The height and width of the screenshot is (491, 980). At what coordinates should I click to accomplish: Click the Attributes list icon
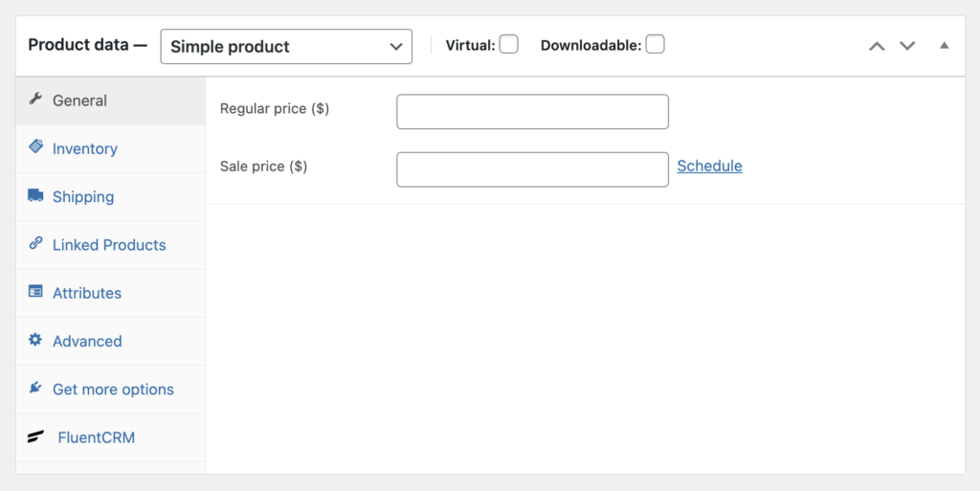(35, 291)
